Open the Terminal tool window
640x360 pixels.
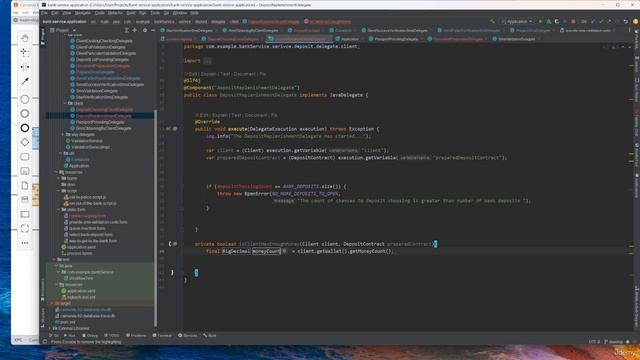(x=162, y=336)
